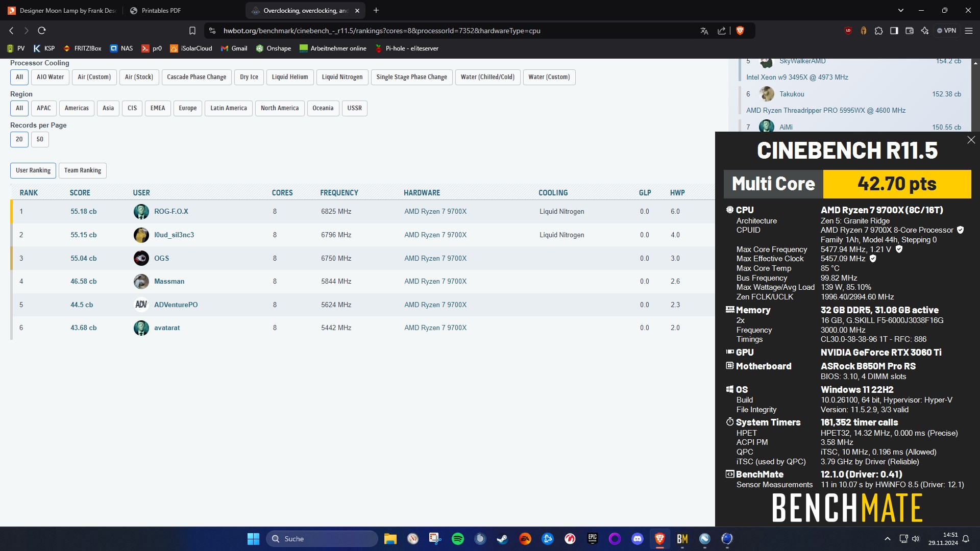Open Epic Games Launcher from the taskbar

tap(593, 539)
